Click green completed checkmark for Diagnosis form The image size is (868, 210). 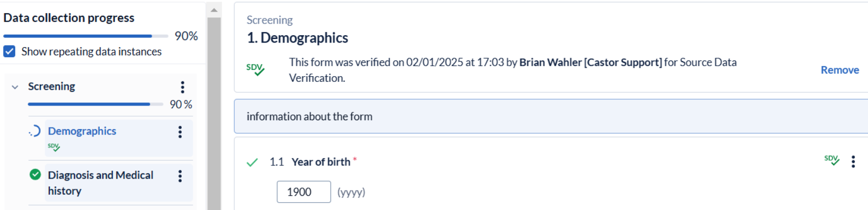tap(35, 175)
